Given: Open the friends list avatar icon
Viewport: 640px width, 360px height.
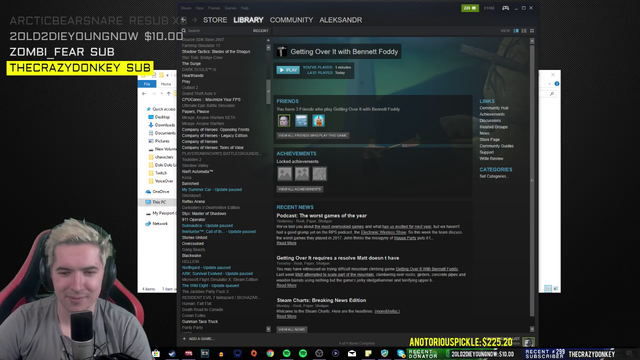Looking at the screenshot, I should 528,342.
